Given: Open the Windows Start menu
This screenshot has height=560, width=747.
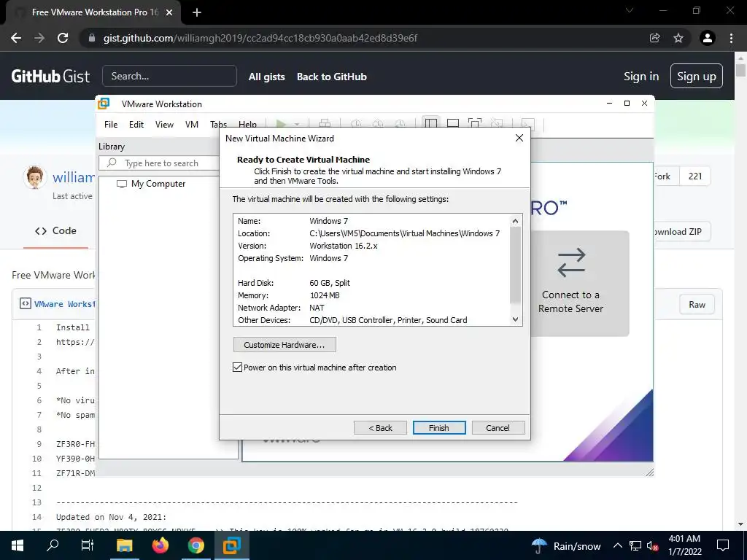Looking at the screenshot, I should tap(18, 545).
